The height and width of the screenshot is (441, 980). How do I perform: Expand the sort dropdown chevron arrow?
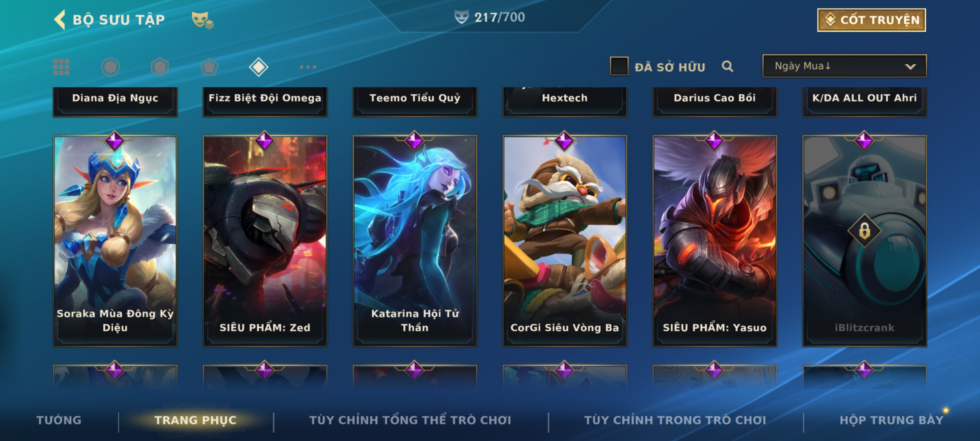tap(910, 67)
